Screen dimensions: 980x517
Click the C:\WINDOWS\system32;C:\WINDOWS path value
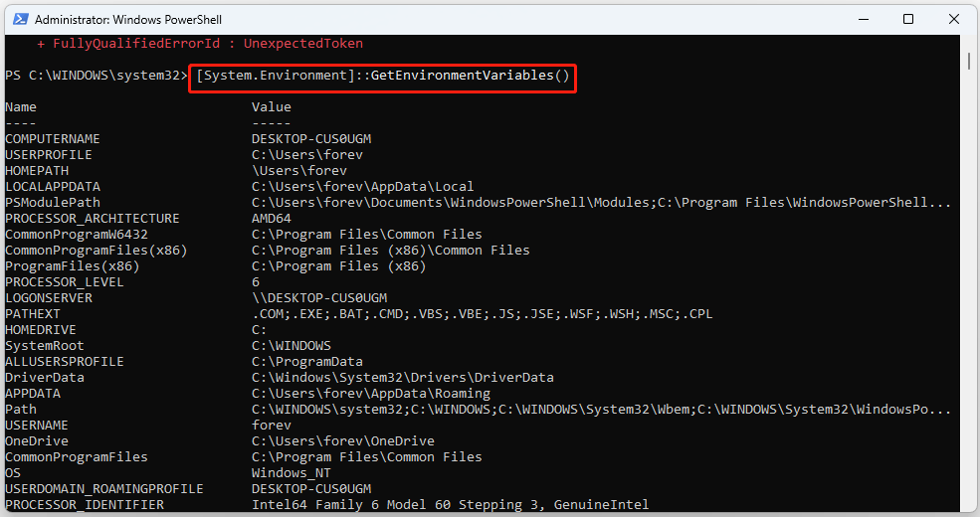point(601,410)
